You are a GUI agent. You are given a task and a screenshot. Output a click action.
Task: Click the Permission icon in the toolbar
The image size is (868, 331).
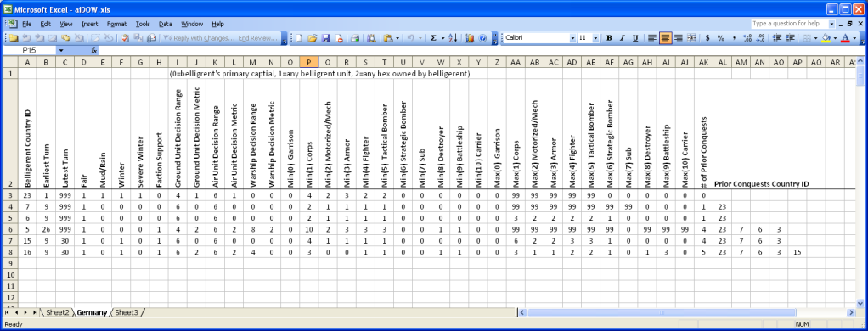(339, 38)
